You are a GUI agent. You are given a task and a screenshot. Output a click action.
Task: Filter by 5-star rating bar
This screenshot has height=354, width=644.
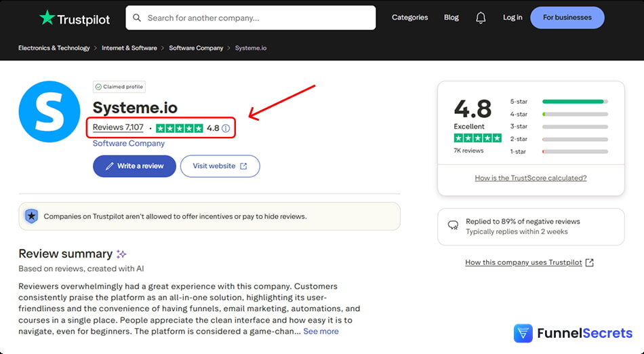575,102
